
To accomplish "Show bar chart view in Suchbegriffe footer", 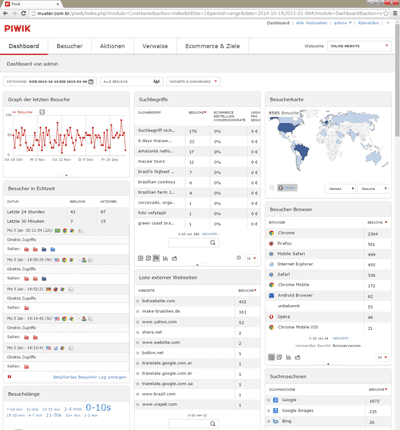I will pos(165,258).
